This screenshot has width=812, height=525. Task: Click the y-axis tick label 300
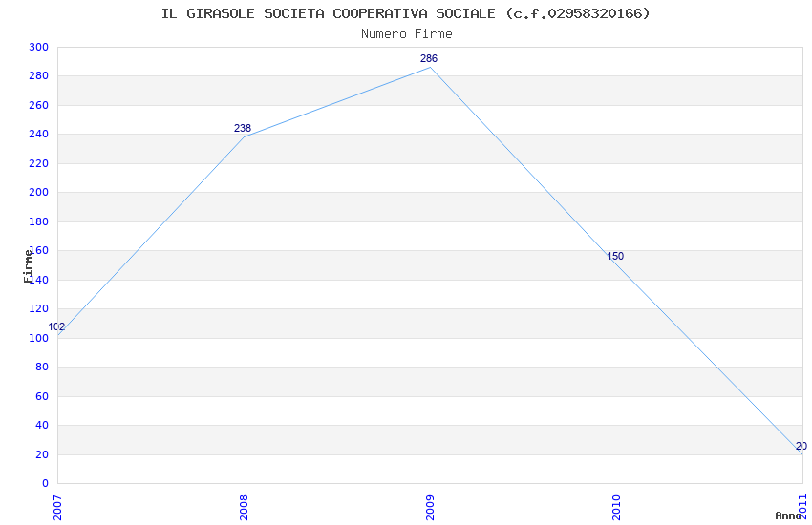click(x=38, y=47)
